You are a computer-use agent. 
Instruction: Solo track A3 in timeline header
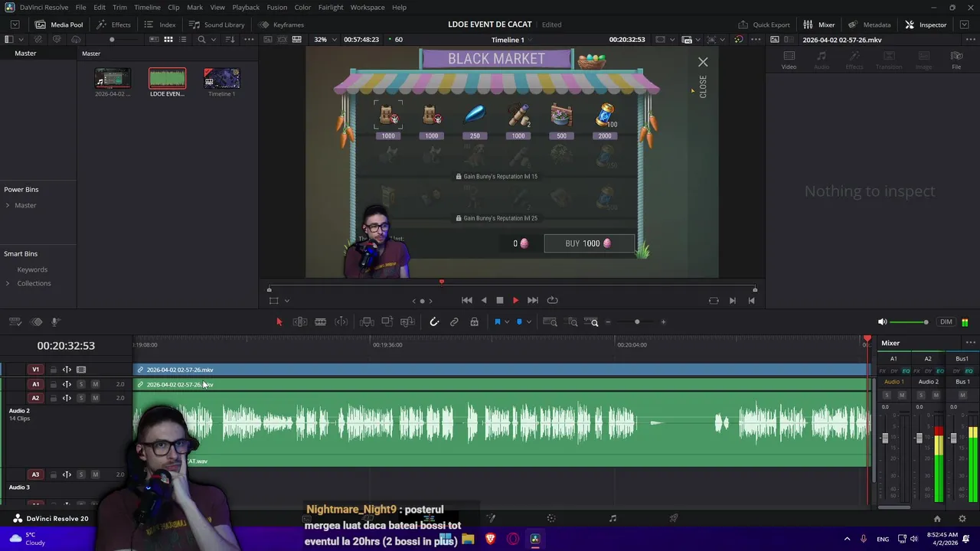81,474
